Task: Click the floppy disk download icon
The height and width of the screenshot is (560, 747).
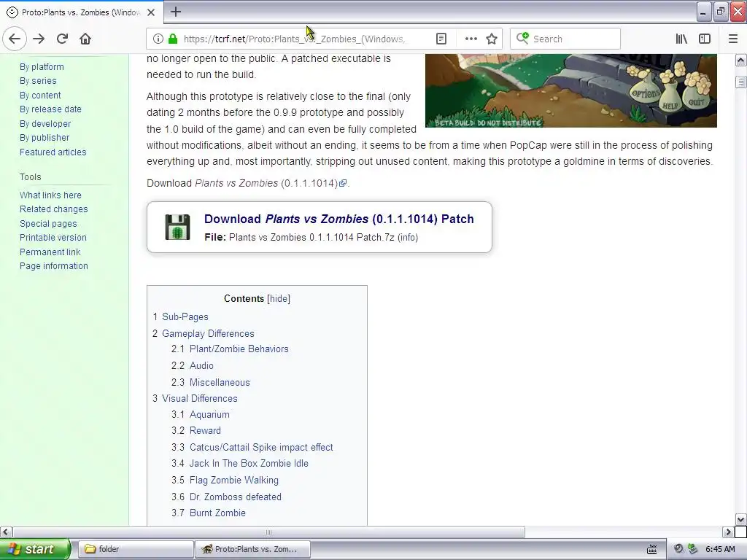Action: (x=177, y=227)
